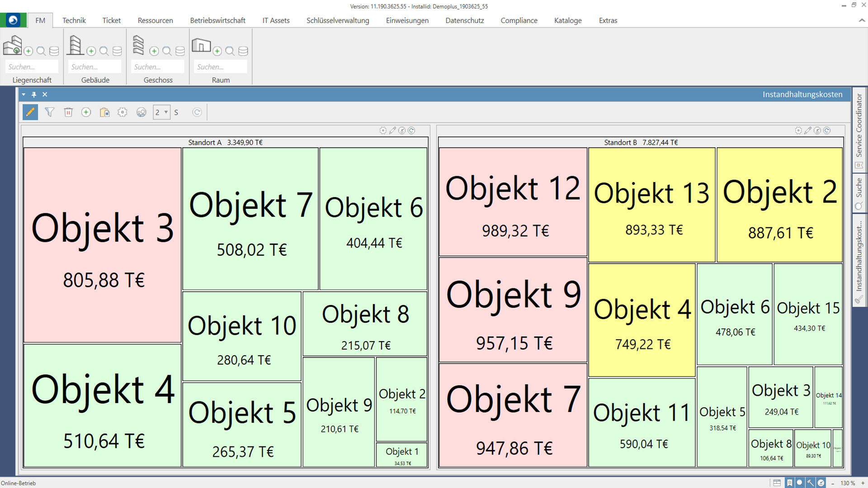The height and width of the screenshot is (488, 868).
Task: Switch to the Compliance tab
Action: click(519, 20)
